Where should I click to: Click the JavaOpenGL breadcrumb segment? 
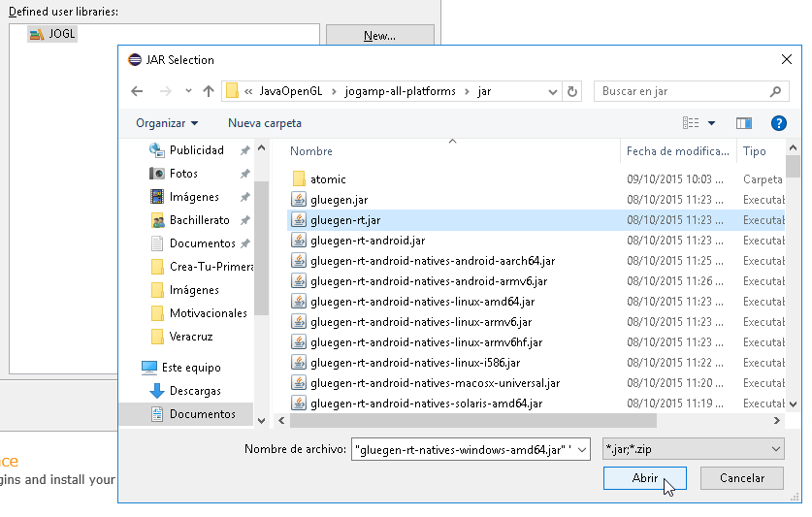pyautogui.click(x=290, y=92)
